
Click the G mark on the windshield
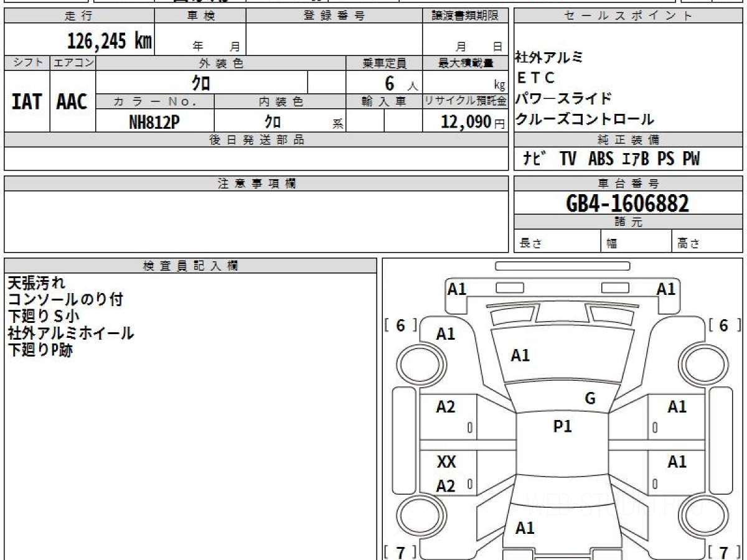590,399
